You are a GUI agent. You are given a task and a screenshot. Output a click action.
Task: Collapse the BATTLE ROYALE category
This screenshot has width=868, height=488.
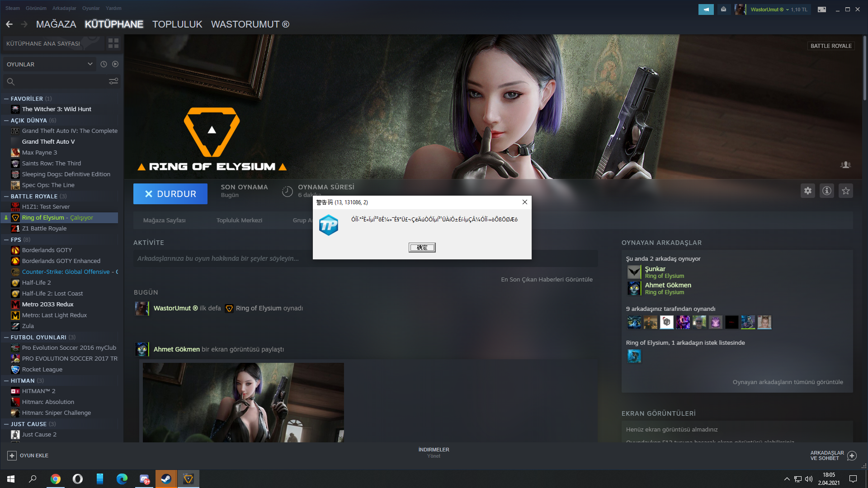click(x=6, y=196)
